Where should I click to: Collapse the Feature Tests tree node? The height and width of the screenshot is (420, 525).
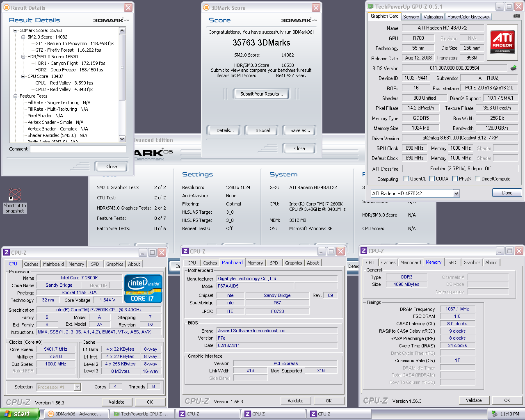coord(16,96)
